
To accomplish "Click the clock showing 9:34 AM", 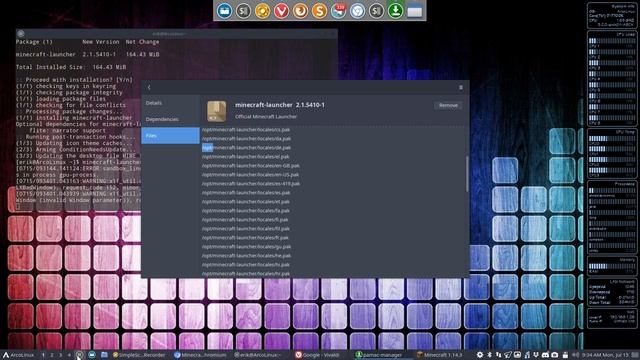I will tap(605, 355).
